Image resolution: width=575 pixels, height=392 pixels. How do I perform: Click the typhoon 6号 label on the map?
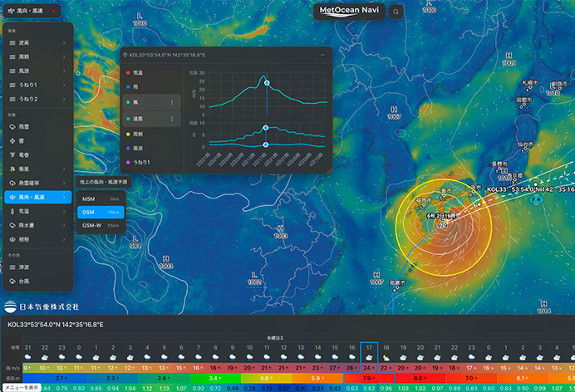[441, 216]
